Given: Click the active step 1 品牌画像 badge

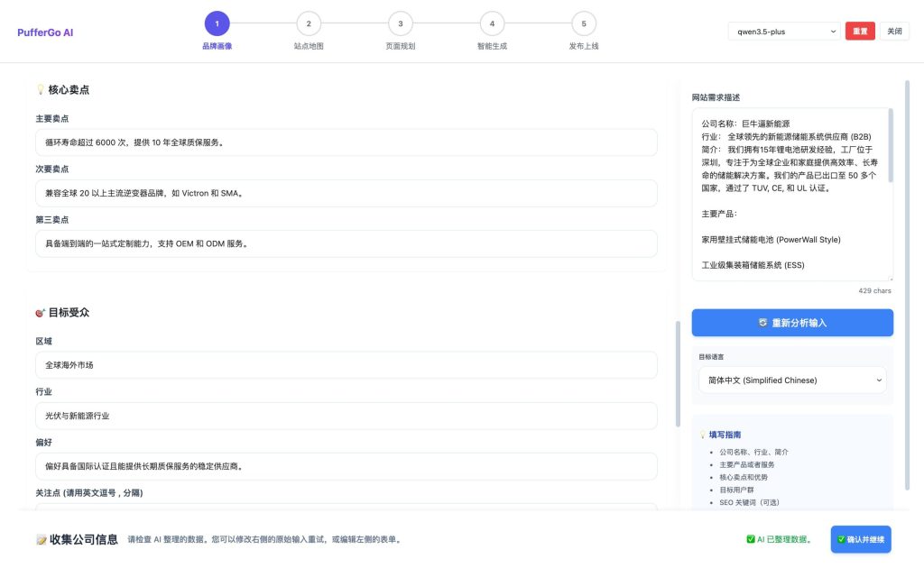Looking at the screenshot, I should click(217, 23).
